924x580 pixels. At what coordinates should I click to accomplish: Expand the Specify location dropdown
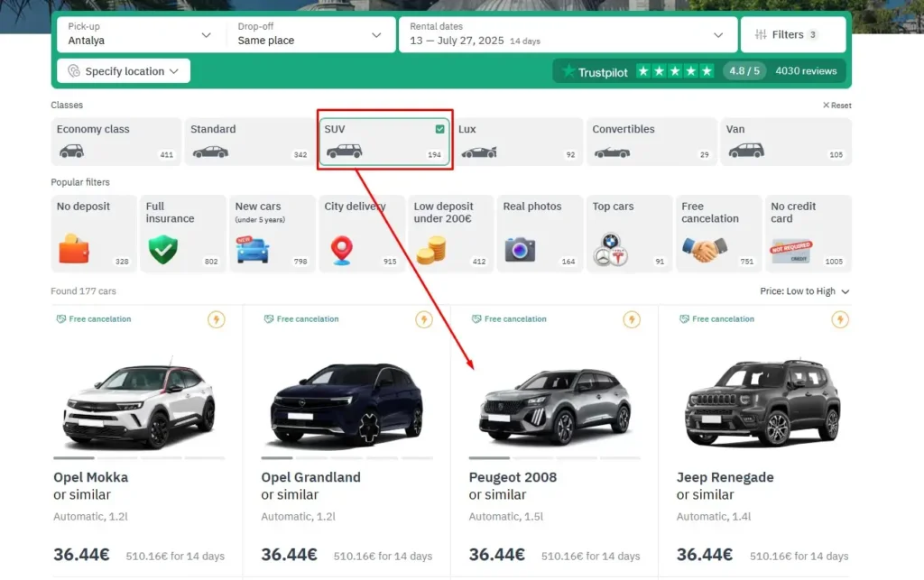[124, 70]
